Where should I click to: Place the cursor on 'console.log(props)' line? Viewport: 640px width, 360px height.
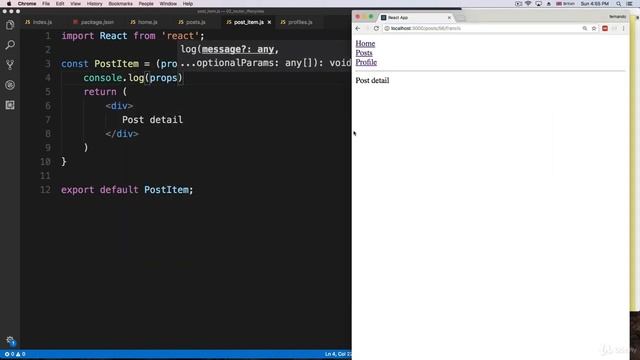click(133, 78)
